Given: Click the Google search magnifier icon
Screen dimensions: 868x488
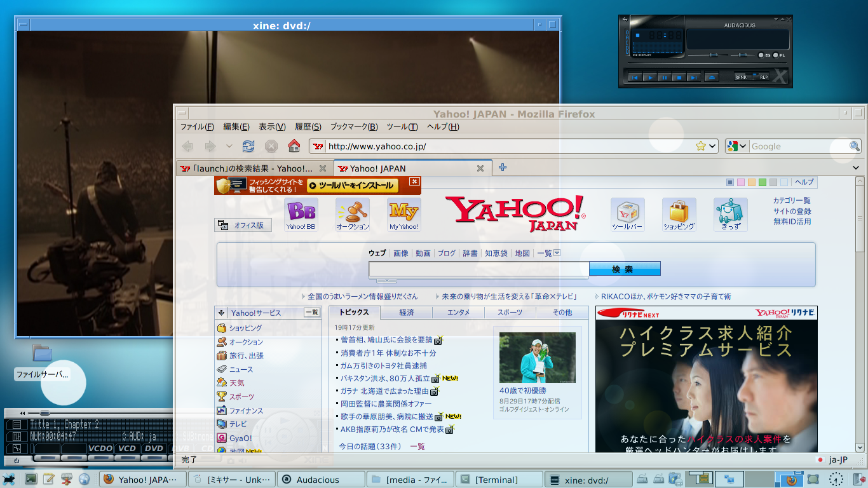Looking at the screenshot, I should pyautogui.click(x=855, y=146).
